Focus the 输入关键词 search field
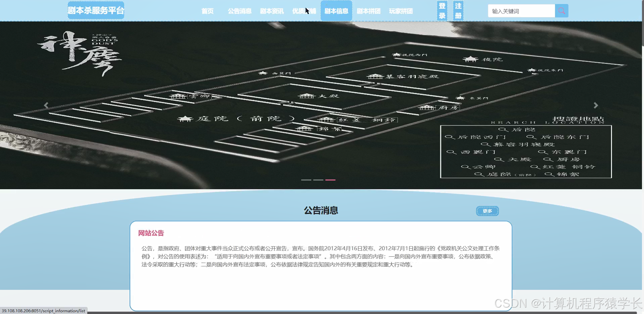 pos(521,11)
